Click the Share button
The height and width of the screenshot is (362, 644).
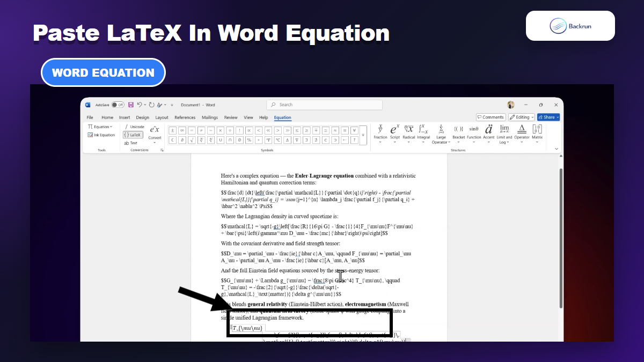pos(548,117)
